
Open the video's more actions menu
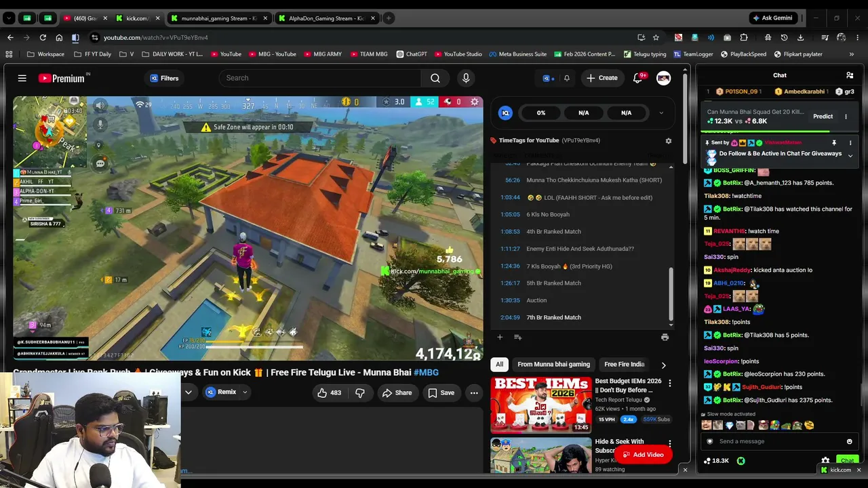[x=474, y=392]
